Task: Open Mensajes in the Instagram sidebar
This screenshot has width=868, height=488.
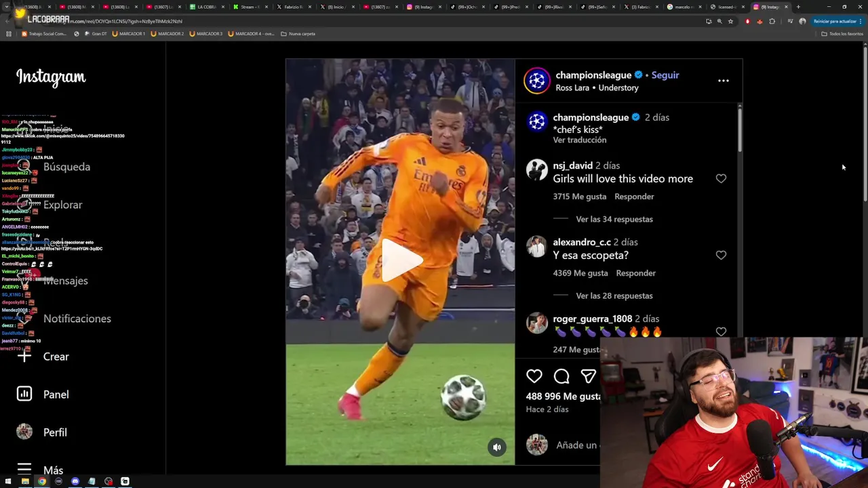Action: pyautogui.click(x=66, y=281)
